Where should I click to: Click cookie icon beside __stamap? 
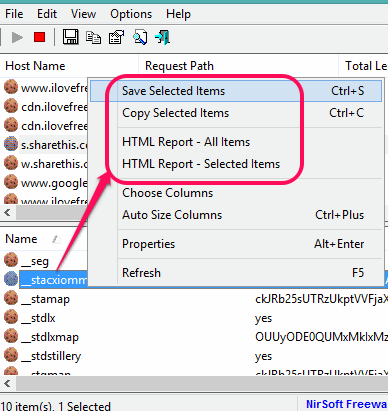point(11,298)
